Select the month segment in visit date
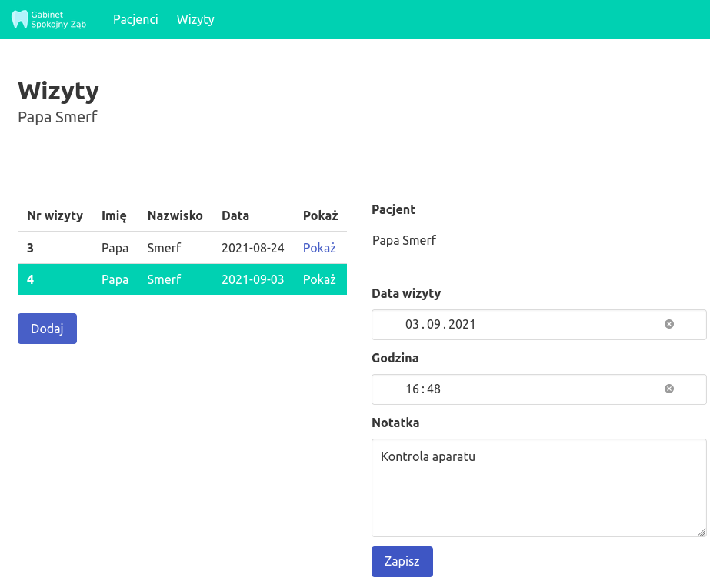Viewport: 710px width, 588px height. click(x=432, y=325)
